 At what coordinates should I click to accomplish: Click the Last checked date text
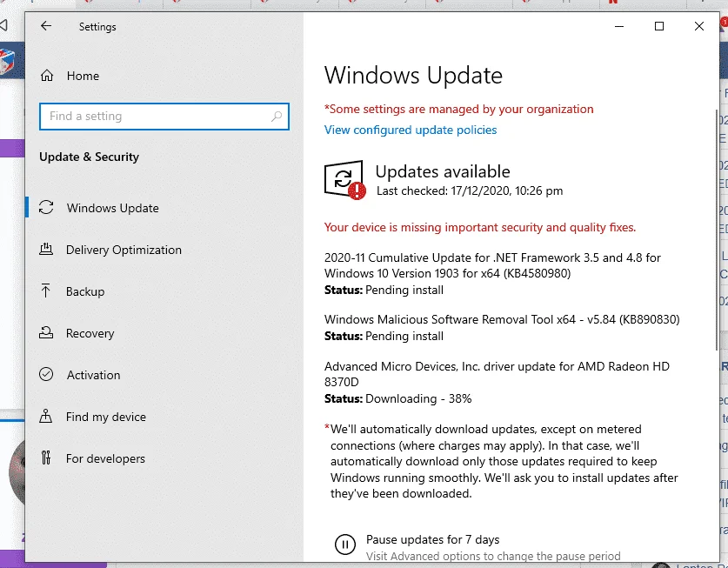pyautogui.click(x=470, y=190)
